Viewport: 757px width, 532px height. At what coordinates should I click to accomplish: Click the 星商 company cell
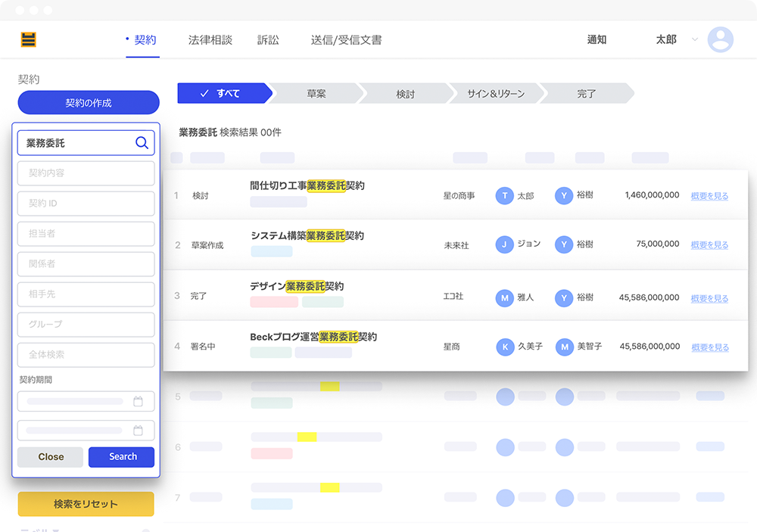451,347
